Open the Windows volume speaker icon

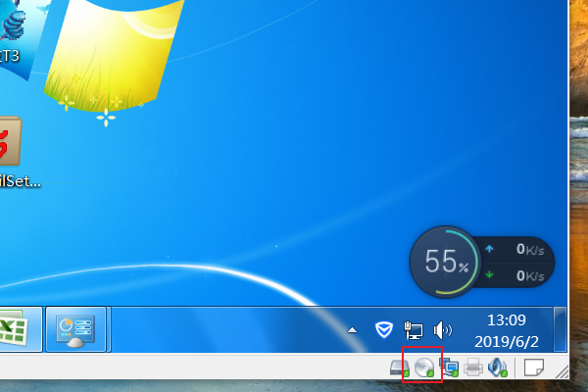tap(443, 330)
